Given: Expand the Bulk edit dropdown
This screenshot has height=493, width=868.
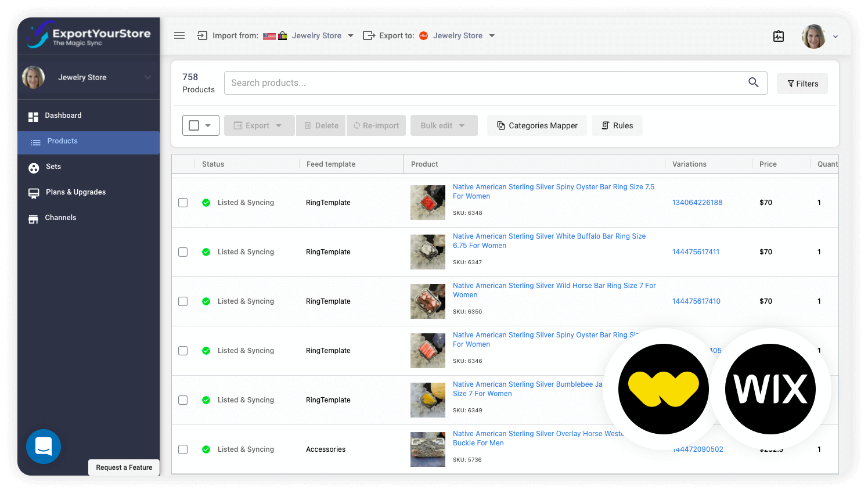Looking at the screenshot, I should [444, 125].
